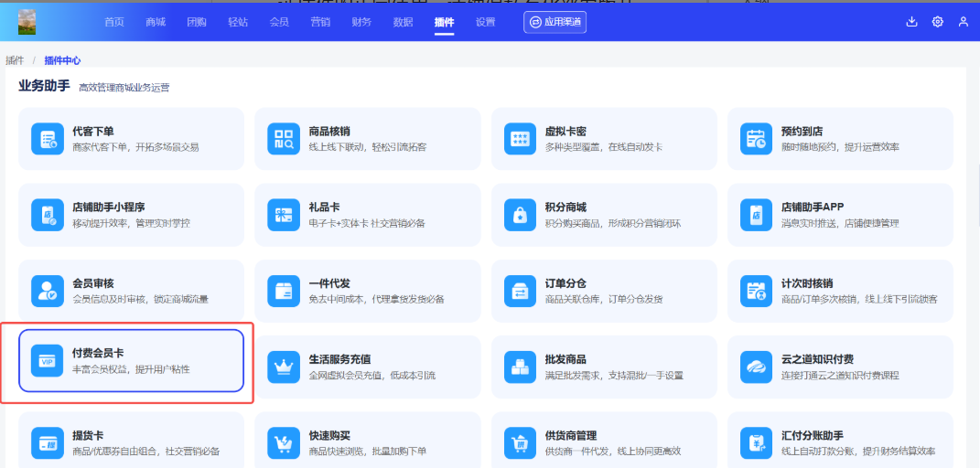Click the store logo thumbnail at top left
The height and width of the screenshot is (468, 980).
point(27,22)
